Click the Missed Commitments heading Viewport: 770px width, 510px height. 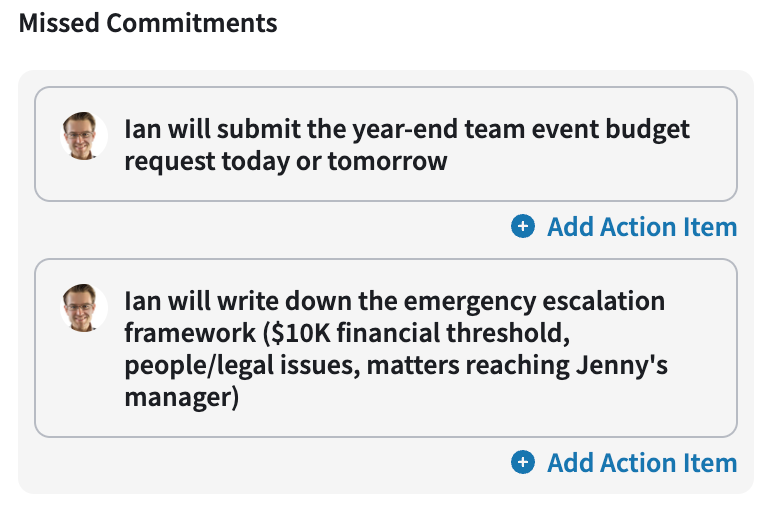click(x=148, y=23)
